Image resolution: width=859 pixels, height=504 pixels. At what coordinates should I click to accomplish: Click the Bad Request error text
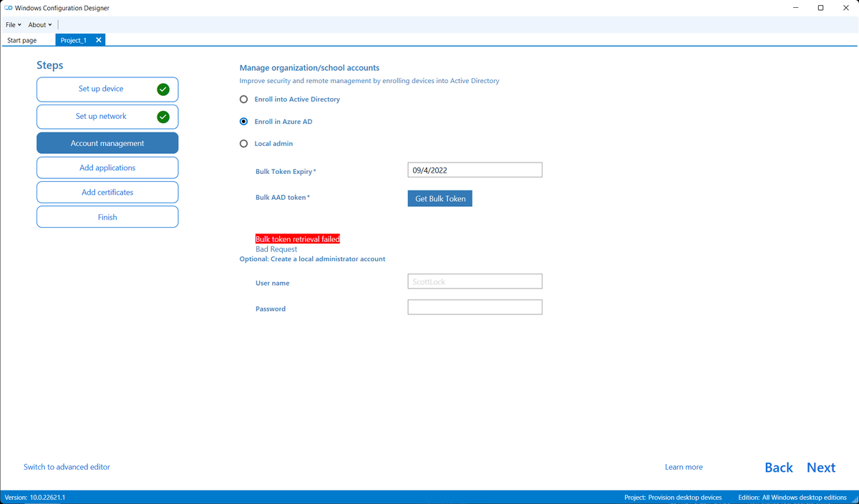click(276, 249)
